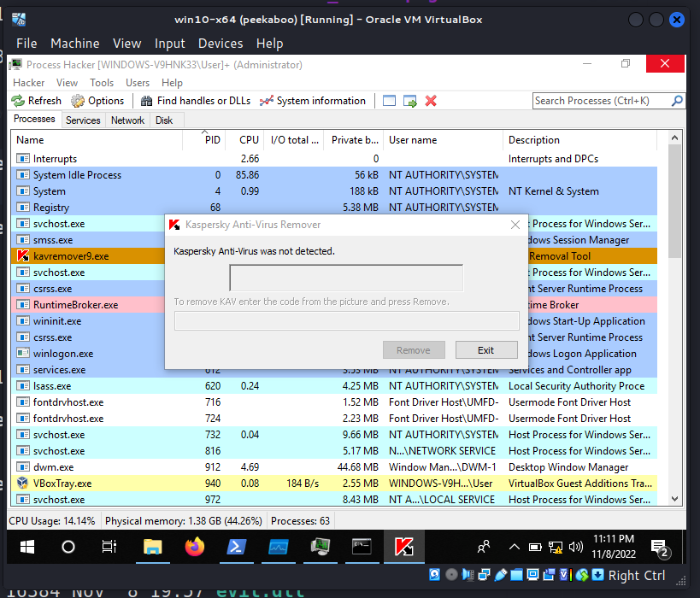Select the RuntimeBroker.exe process row
The image size is (700, 598).
click(334, 305)
